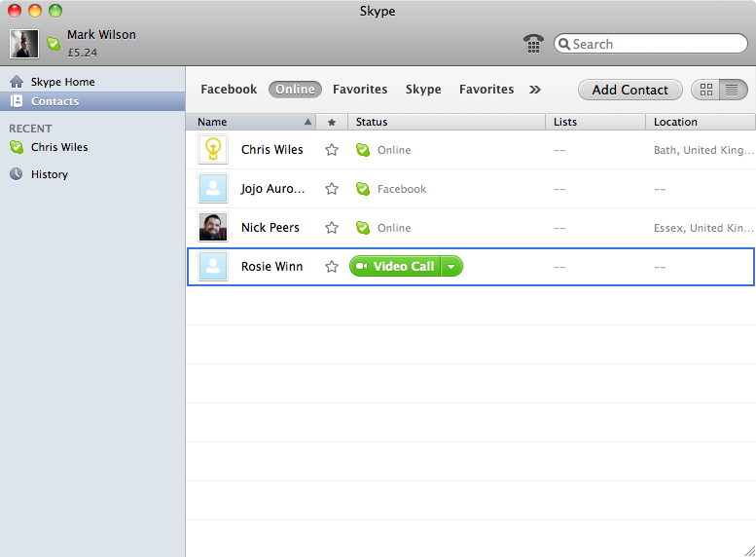Click Rosie Winn's default avatar
The width and height of the screenshot is (756, 557).
pos(213,267)
